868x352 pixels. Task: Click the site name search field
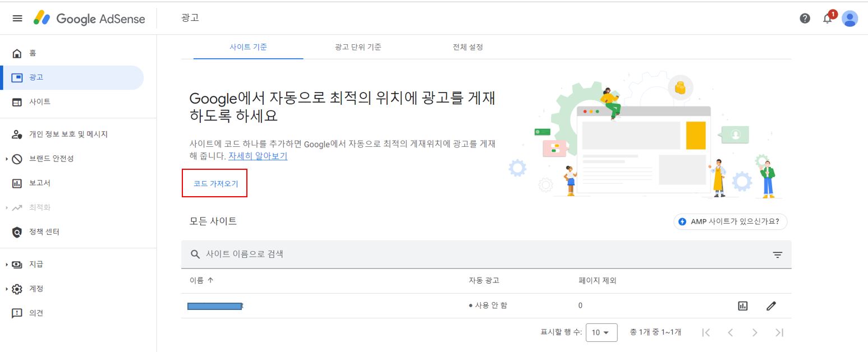pyautogui.click(x=486, y=254)
